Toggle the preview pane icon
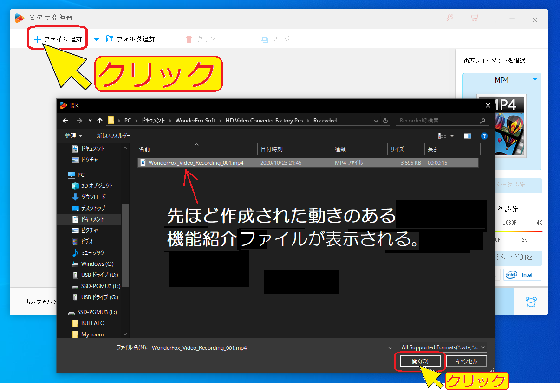 tap(468, 136)
